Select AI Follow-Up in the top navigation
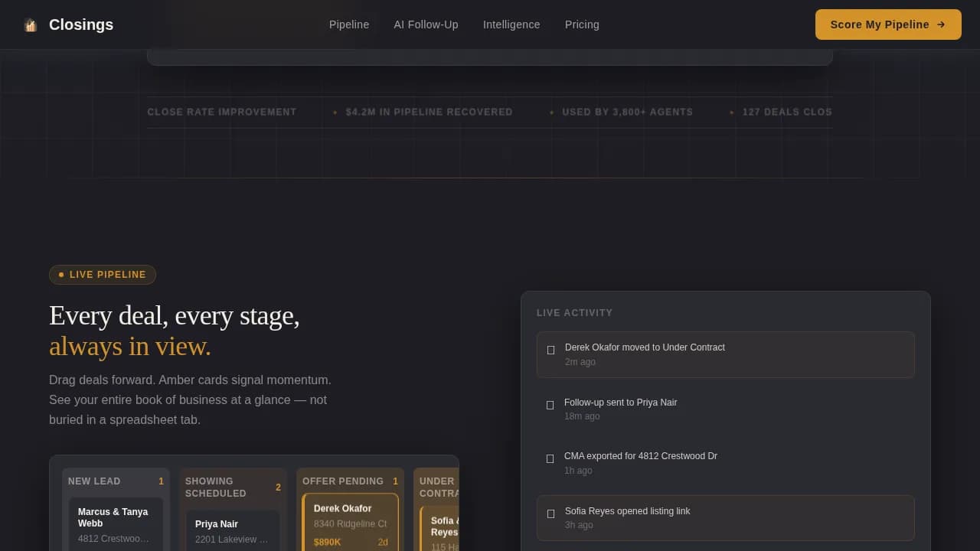 [426, 24]
